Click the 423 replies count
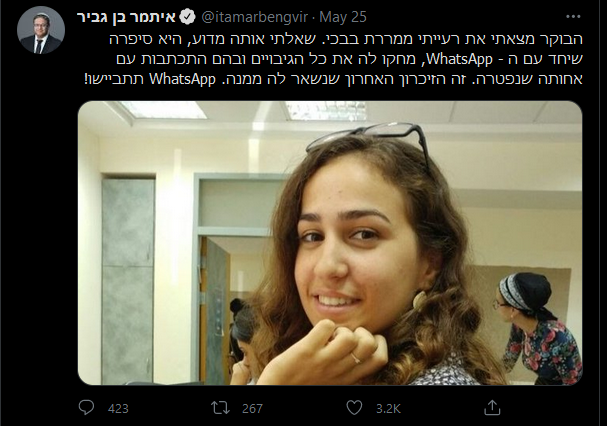607x426 pixels. tap(118, 409)
